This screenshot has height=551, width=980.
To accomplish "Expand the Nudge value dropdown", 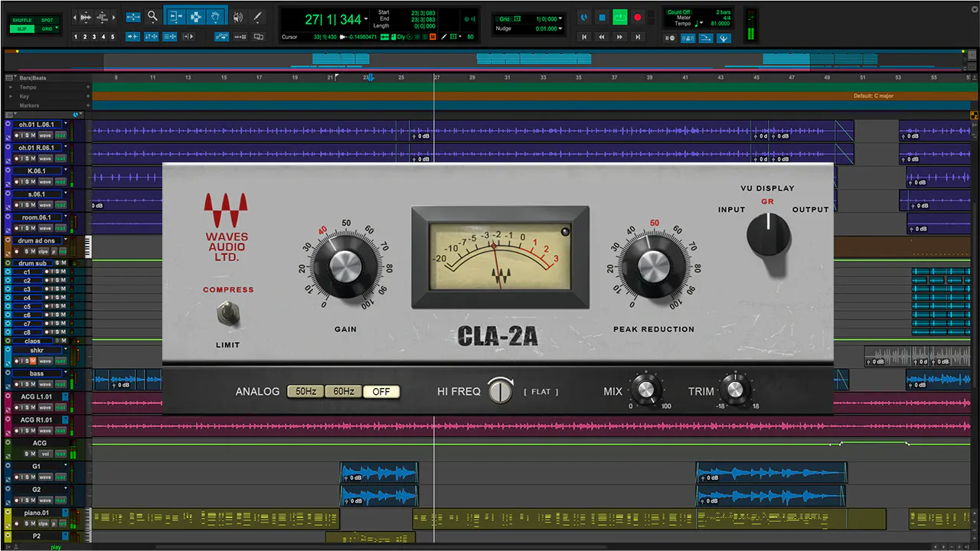I will click(560, 29).
